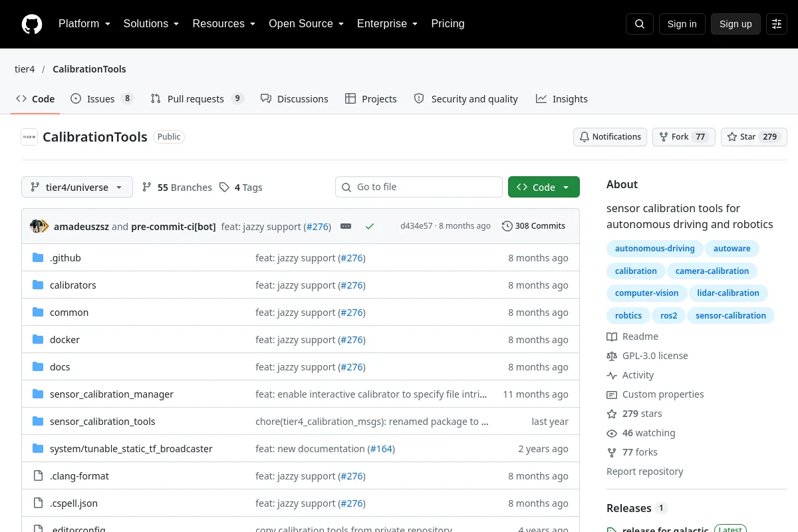Click the Sign in button
This screenshot has height=532, width=798.
pos(682,24)
